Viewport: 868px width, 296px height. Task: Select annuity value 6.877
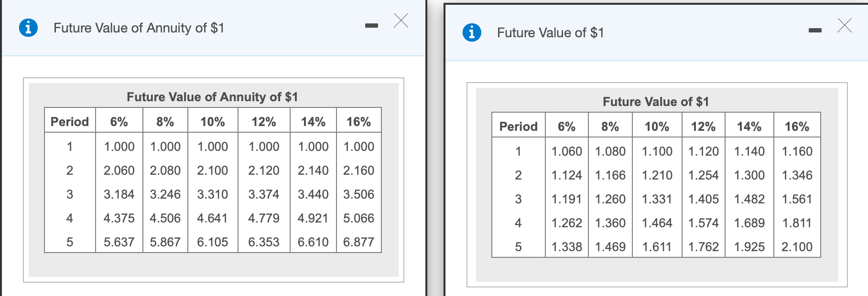[x=358, y=242]
